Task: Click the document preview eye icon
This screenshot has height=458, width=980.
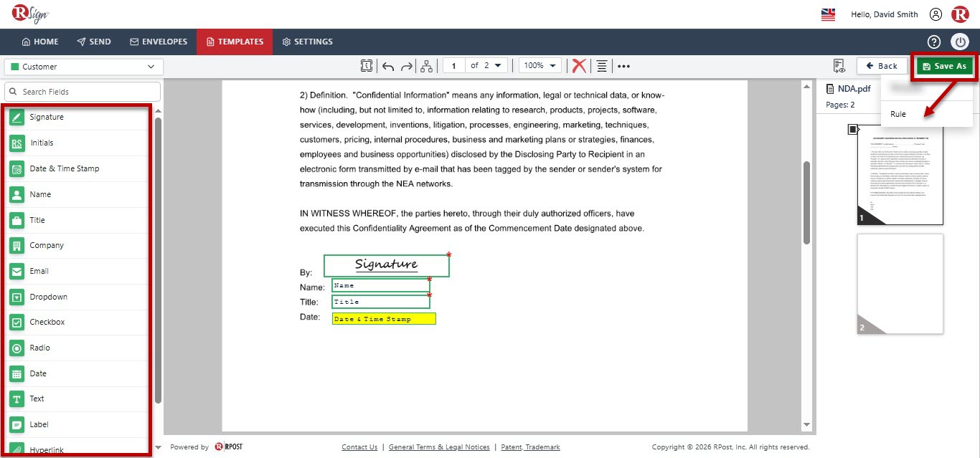Action: 839,66
